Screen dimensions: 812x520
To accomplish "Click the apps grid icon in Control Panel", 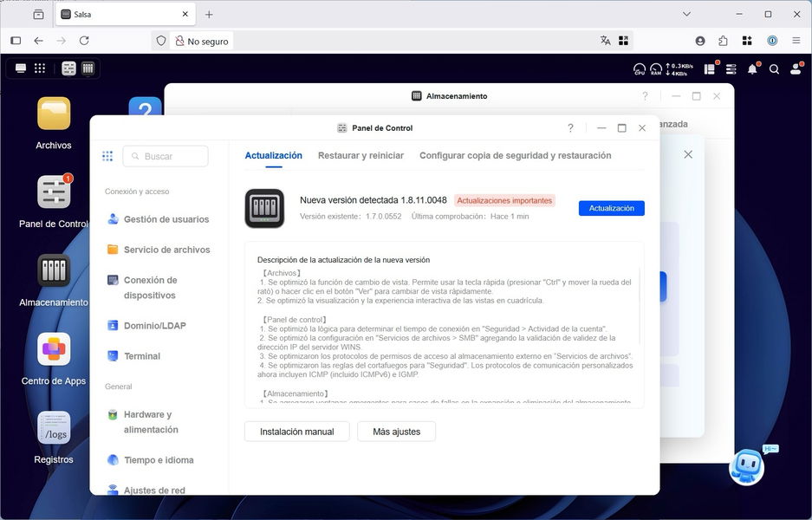I will click(107, 156).
